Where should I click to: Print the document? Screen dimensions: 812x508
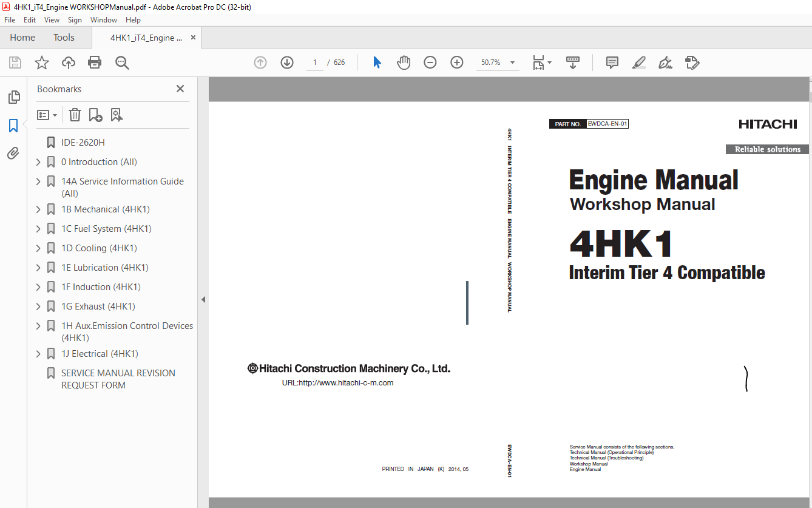(95, 63)
